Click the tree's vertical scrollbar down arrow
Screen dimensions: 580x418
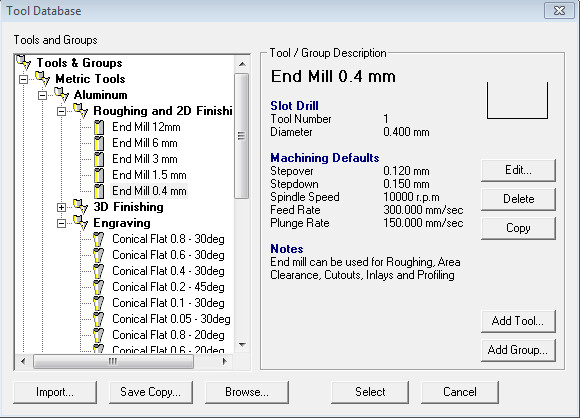242,345
